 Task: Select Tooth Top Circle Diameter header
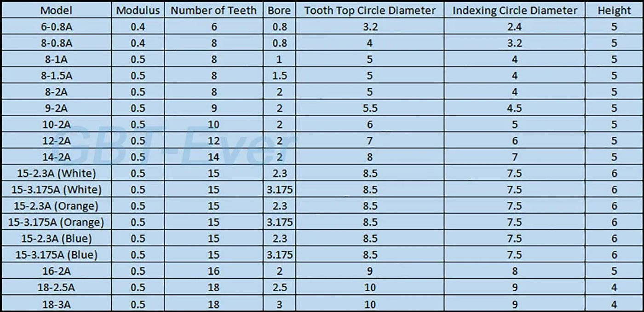point(370,10)
